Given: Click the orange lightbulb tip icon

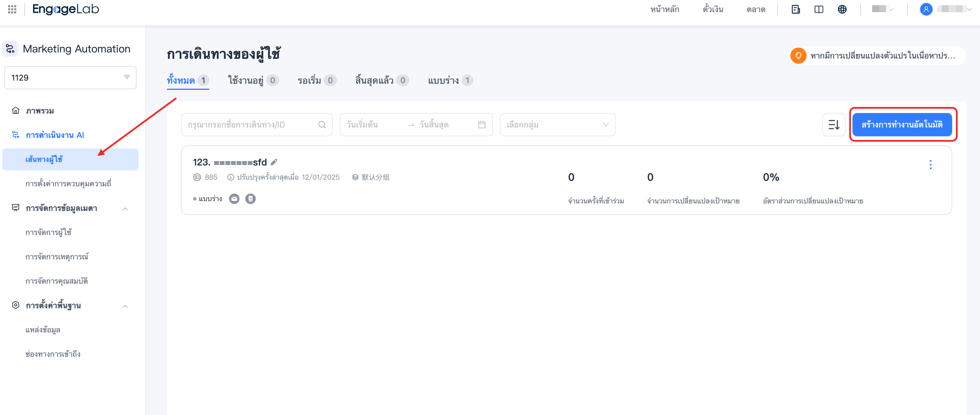Looking at the screenshot, I should 798,56.
